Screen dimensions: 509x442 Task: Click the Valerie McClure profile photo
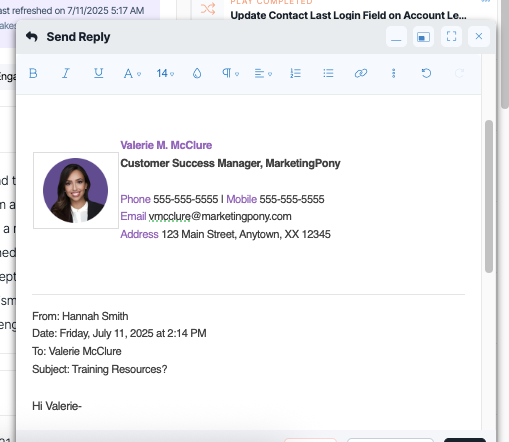coord(76,190)
